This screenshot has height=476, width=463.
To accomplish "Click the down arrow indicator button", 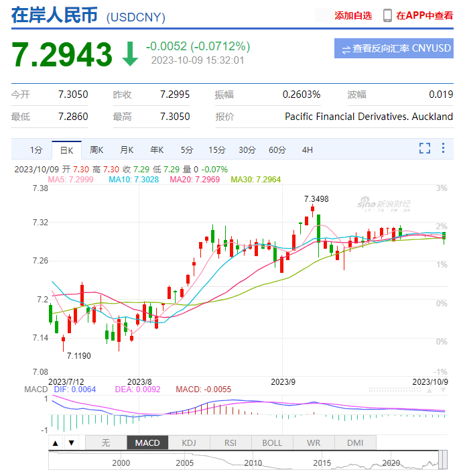I will tap(71, 442).
